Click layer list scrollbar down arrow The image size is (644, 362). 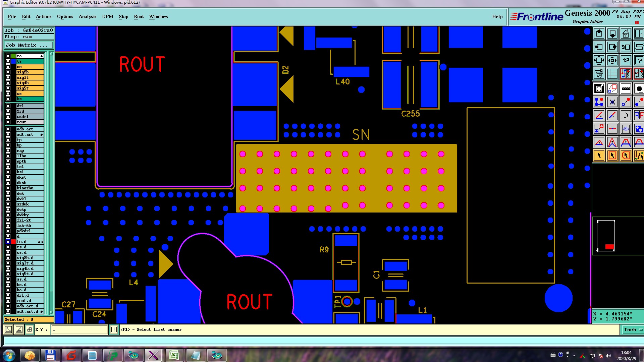[x=51, y=312]
